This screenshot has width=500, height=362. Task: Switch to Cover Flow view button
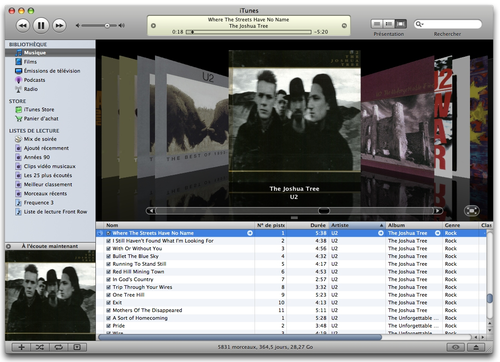(401, 24)
